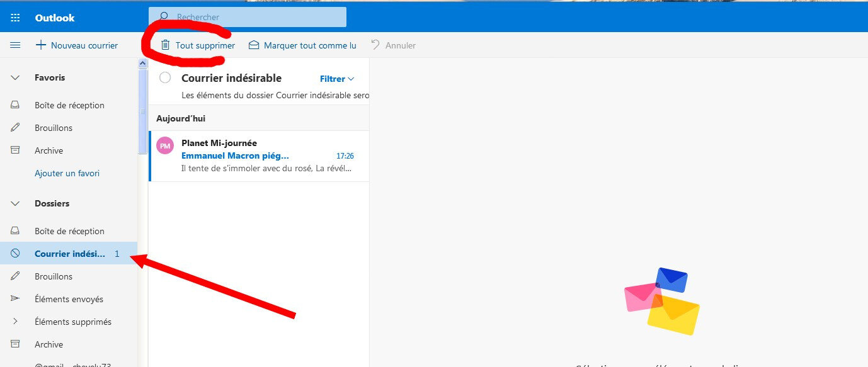Screen dimensions: 868x367
Task: Click the unread count 1 on junk folder
Action: click(x=117, y=254)
